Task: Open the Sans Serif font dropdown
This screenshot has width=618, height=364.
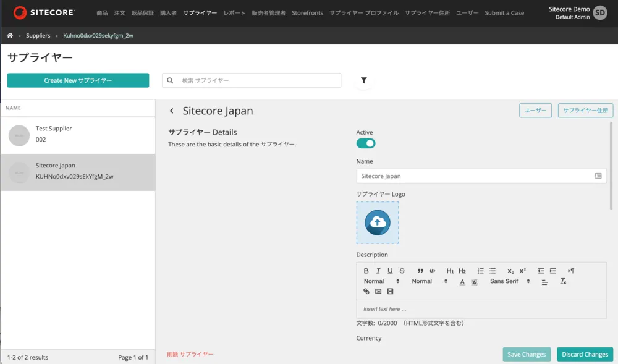Action: (x=510, y=281)
